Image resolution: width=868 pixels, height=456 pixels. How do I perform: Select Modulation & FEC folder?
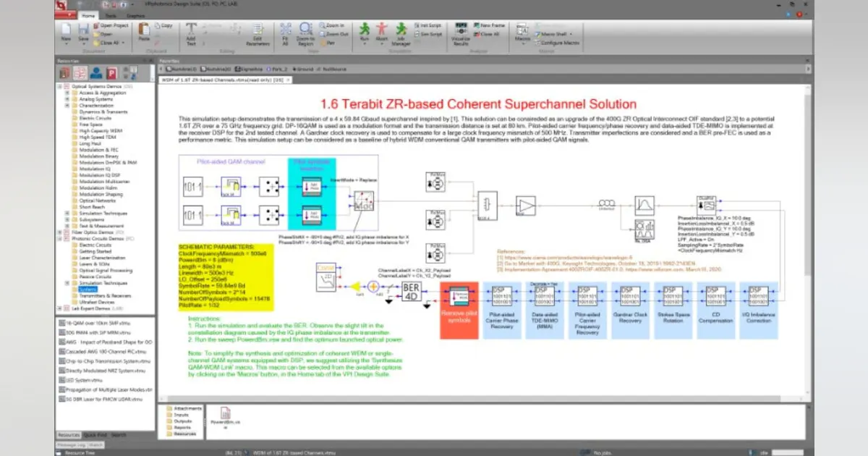coord(95,150)
